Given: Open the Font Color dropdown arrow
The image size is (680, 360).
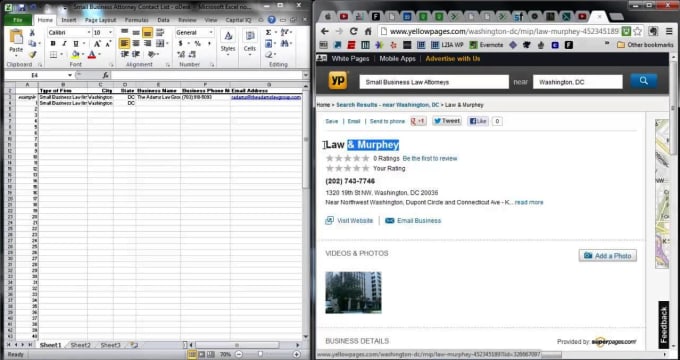Looking at the screenshot, I should [99, 55].
